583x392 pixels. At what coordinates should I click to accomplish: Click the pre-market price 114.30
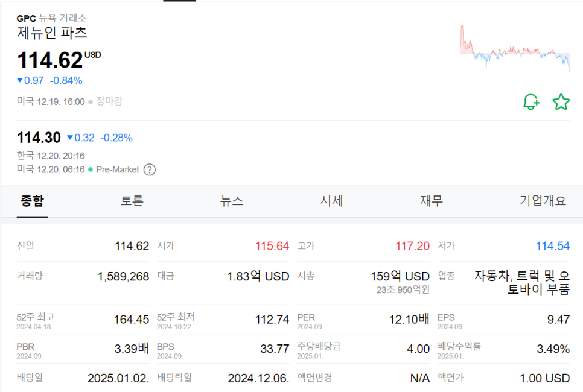39,138
